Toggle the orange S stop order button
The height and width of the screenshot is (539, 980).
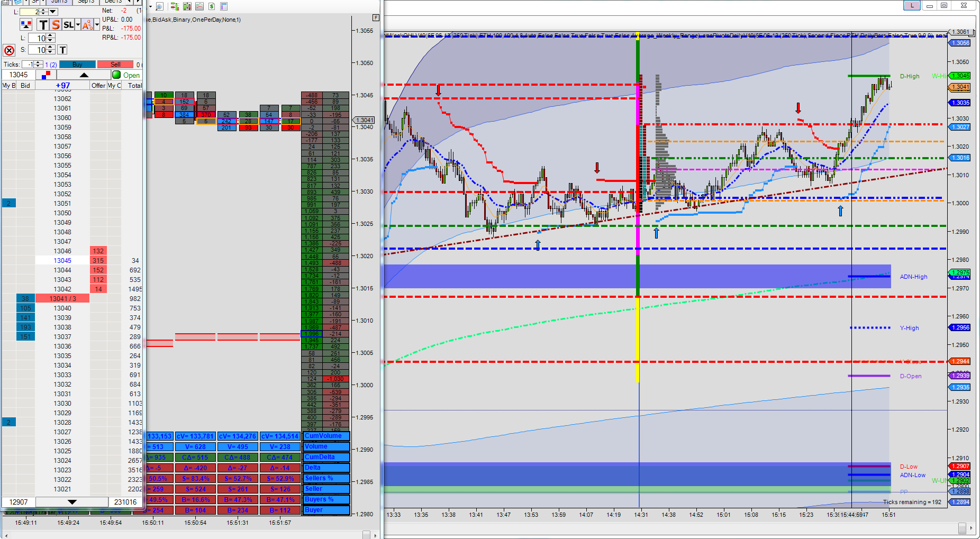[x=56, y=24]
